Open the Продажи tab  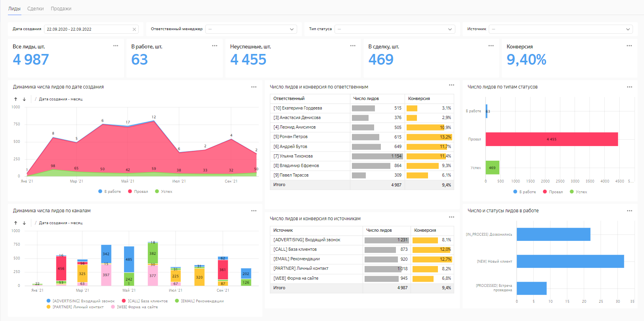(61, 8)
